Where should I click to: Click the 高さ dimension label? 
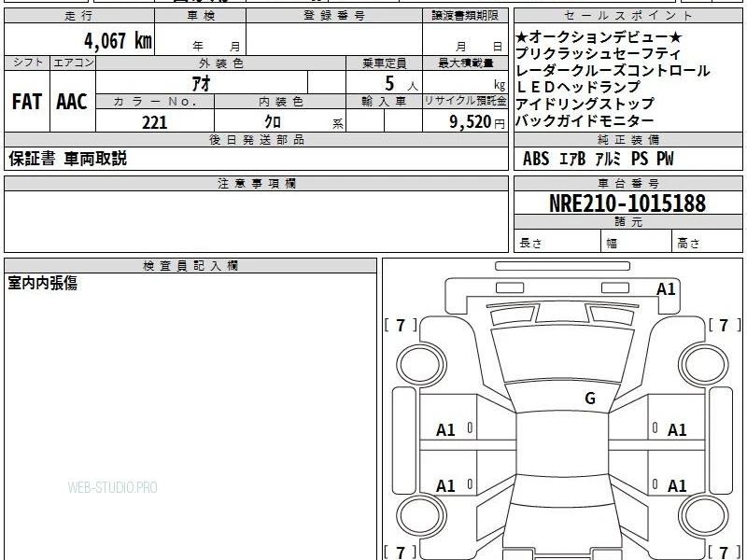688,244
